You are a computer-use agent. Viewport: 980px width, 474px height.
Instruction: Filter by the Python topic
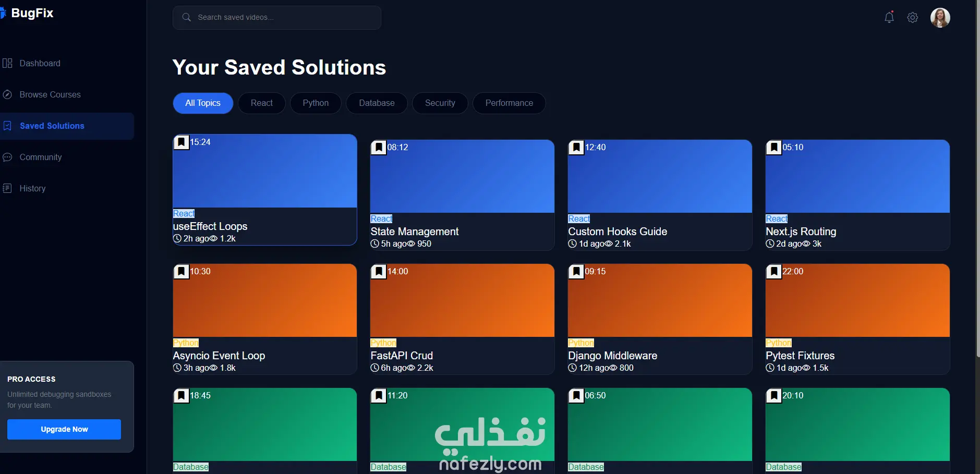point(316,103)
